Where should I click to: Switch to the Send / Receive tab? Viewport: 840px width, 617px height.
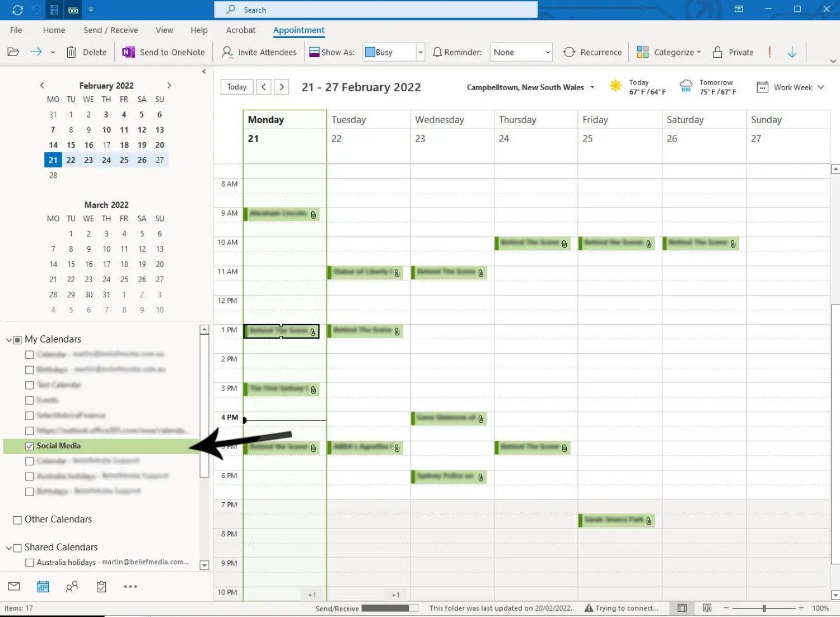pos(110,30)
